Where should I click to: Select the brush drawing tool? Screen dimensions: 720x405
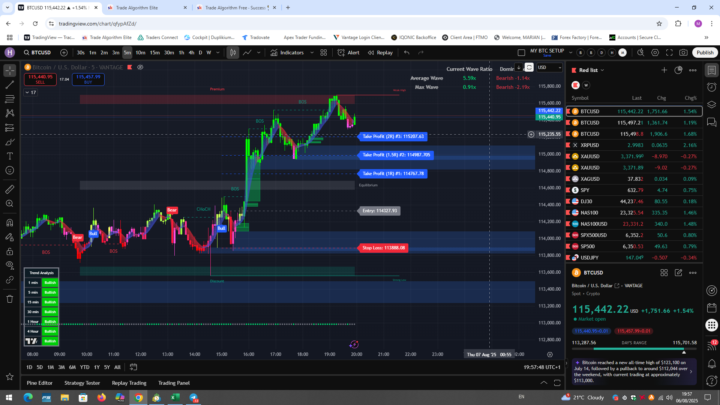click(10, 142)
